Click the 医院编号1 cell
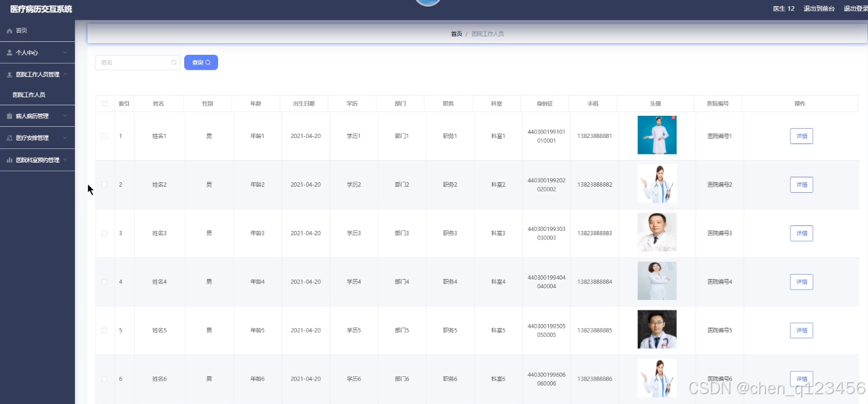Screen dimensions: 868x404 720,136
